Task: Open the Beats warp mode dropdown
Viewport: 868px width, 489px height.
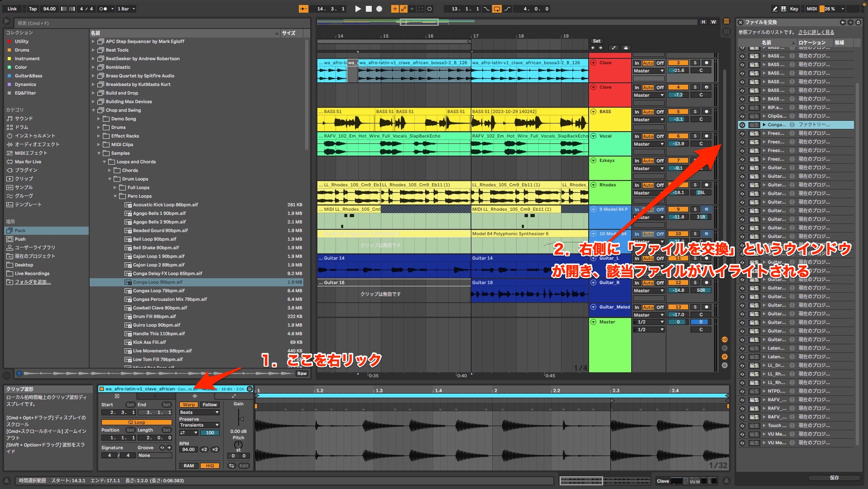Action: pyautogui.click(x=199, y=413)
